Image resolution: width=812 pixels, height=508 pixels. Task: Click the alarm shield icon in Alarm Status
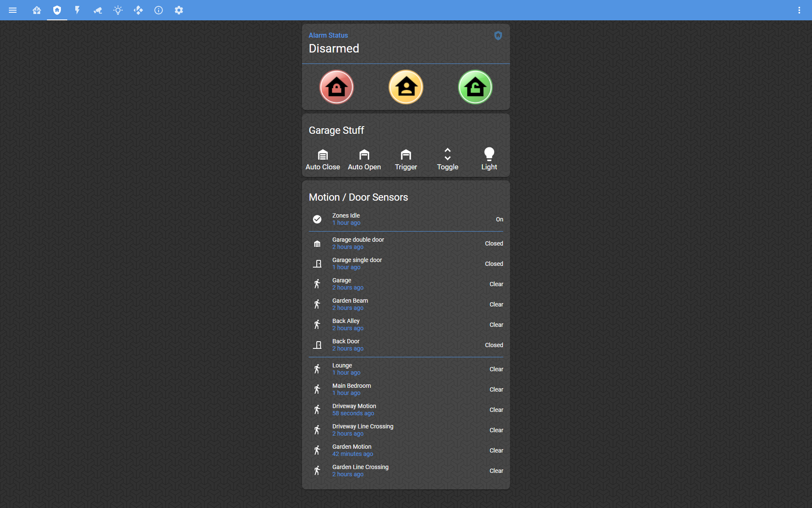point(498,36)
